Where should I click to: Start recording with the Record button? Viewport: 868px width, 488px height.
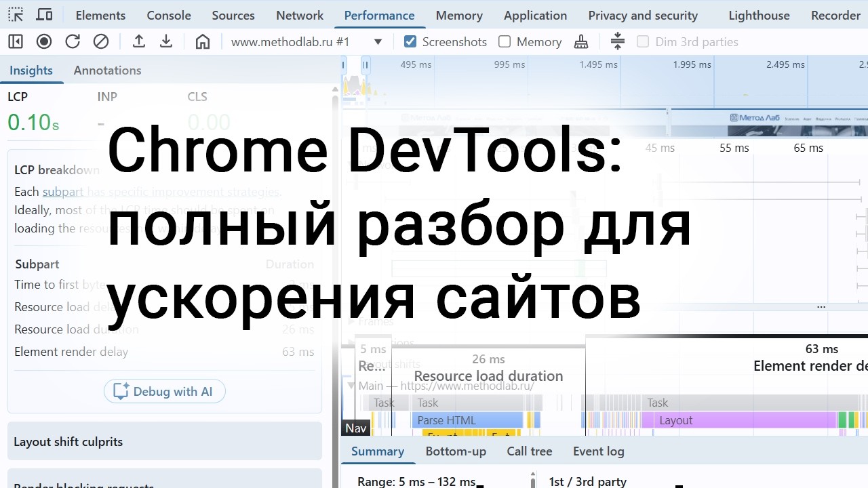(44, 41)
